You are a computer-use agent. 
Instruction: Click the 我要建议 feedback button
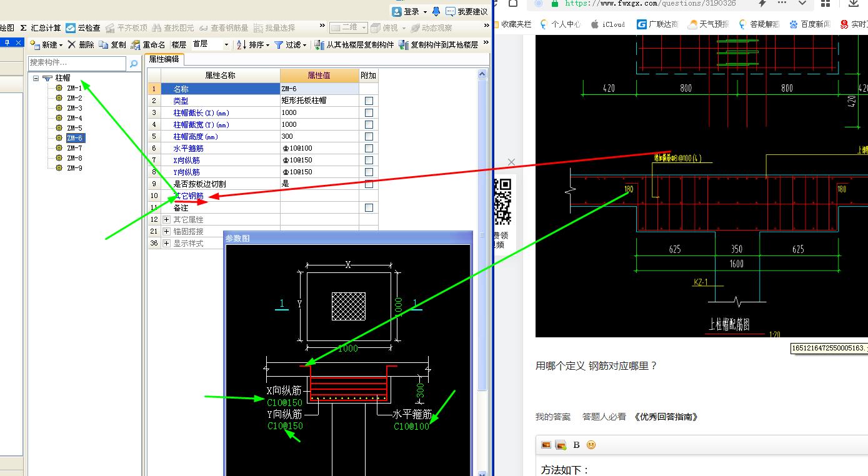pyautogui.click(x=466, y=11)
